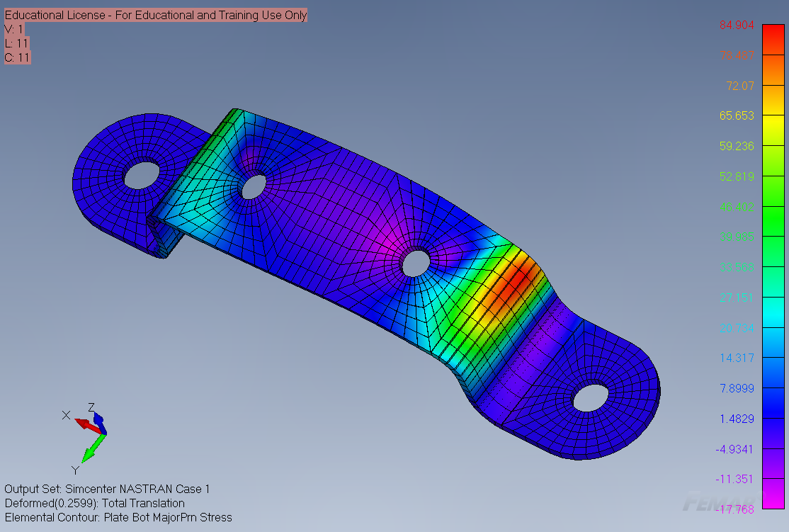Click the legend value 7.8999

click(x=737, y=388)
